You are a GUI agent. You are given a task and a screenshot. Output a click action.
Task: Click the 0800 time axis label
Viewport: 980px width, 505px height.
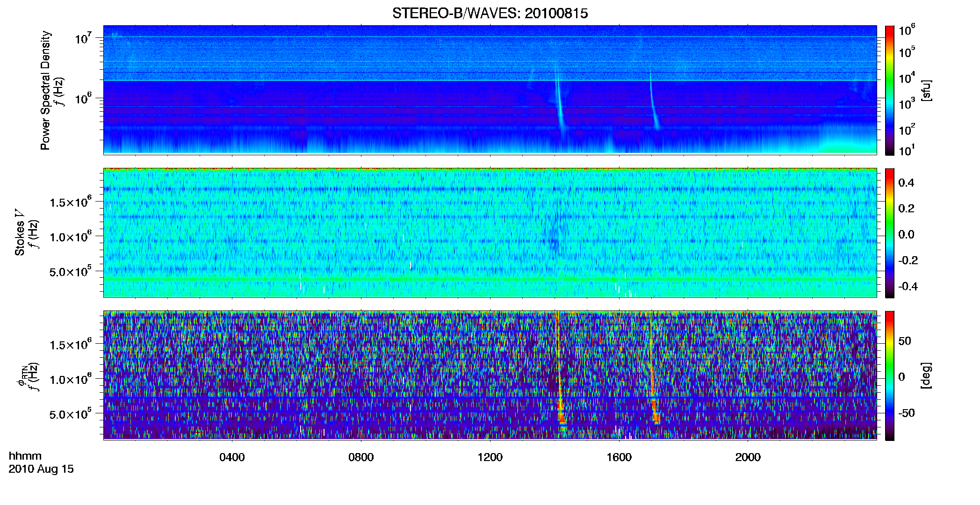pos(361,457)
